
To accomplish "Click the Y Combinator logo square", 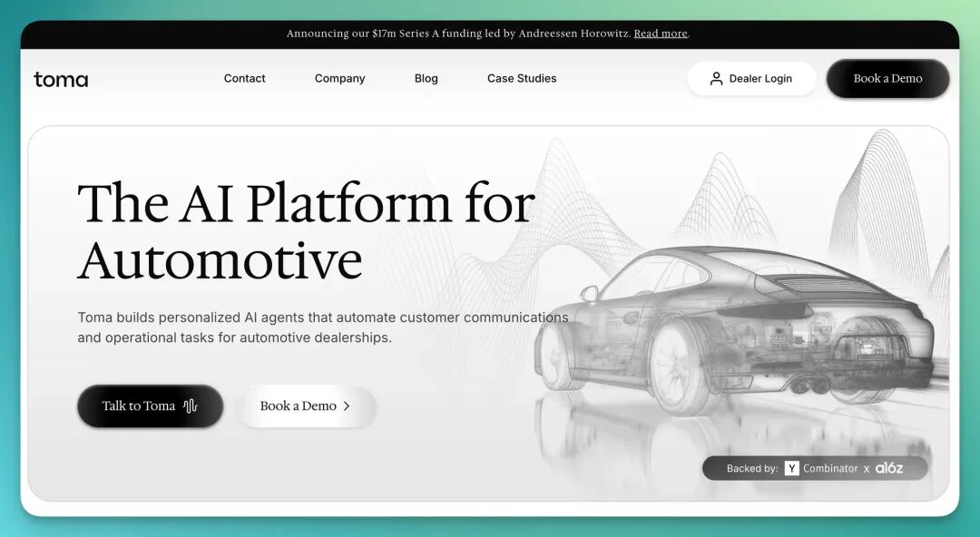I will click(x=792, y=468).
